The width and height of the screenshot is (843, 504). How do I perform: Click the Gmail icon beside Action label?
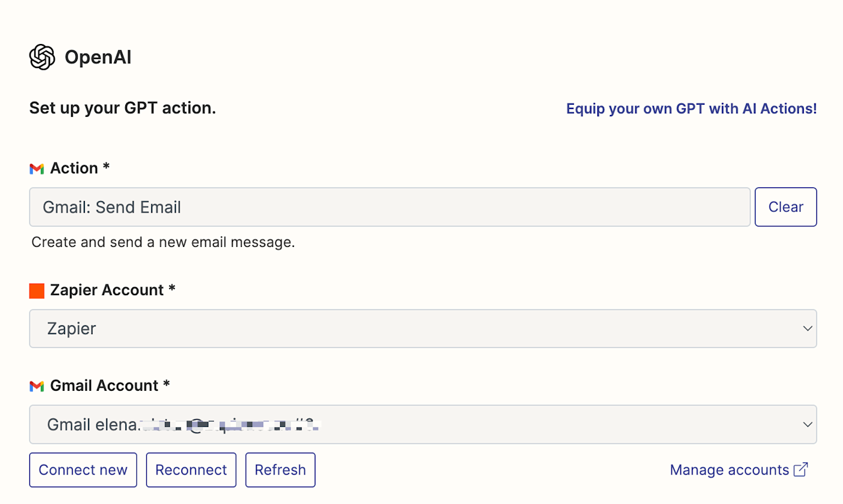click(x=37, y=169)
